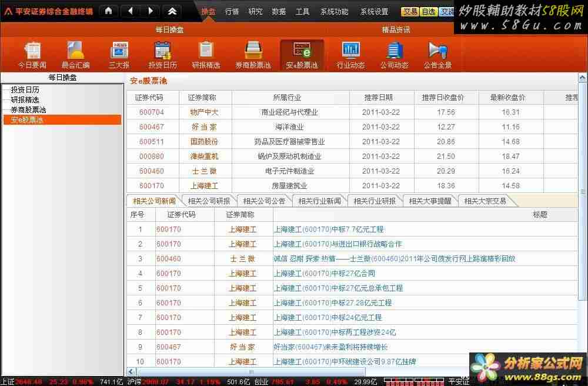Open news link 上海建工与进出口银行战略合作
The height and width of the screenshot is (386, 588).
click(338, 244)
